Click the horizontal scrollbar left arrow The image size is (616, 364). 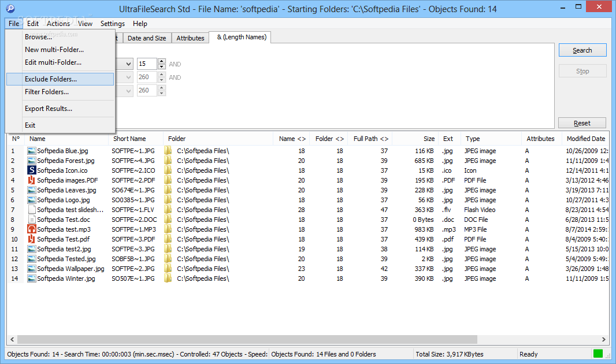click(x=12, y=339)
